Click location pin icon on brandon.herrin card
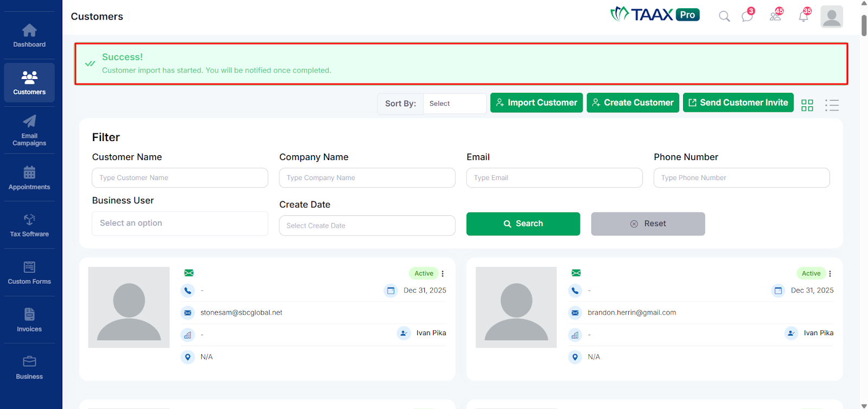The width and height of the screenshot is (868, 409). 575,357
